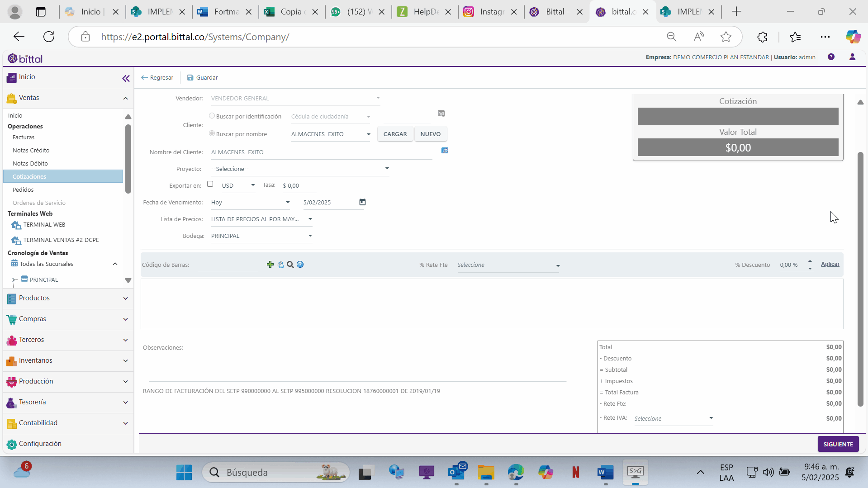Open Netflix from the taskbar

[x=576, y=473]
